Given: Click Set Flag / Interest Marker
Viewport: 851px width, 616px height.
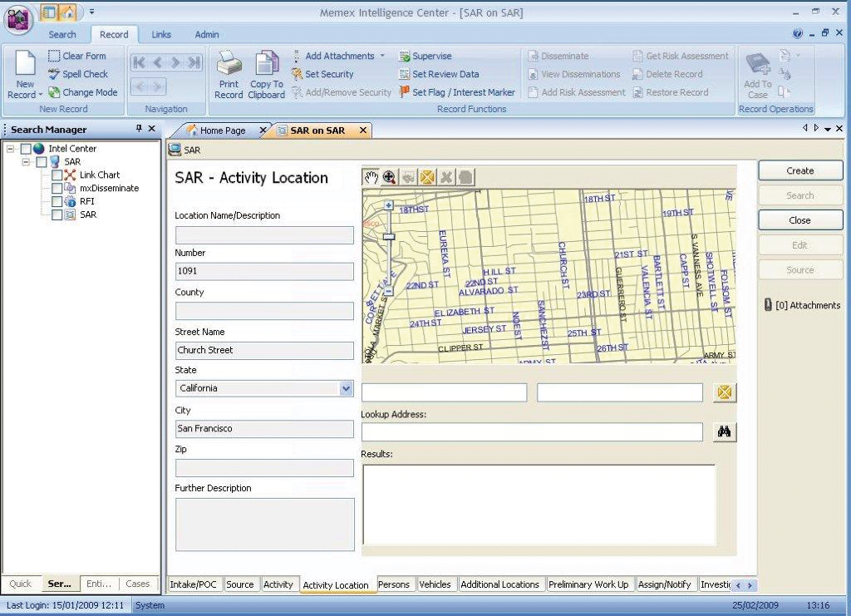Looking at the screenshot, I should coord(457,92).
